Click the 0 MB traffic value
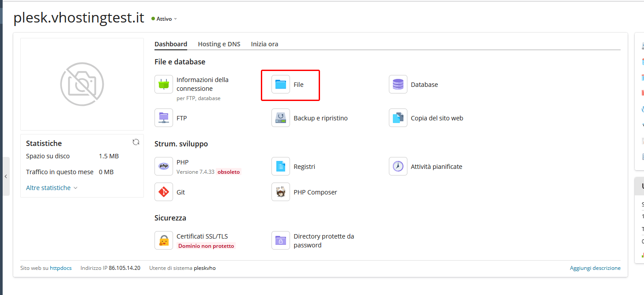This screenshot has height=295, width=644. [106, 172]
